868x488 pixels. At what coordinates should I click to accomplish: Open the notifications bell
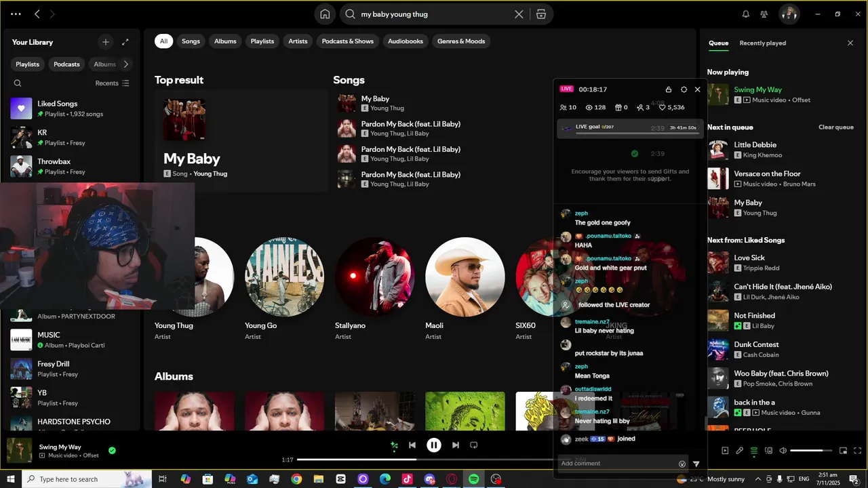pos(746,14)
